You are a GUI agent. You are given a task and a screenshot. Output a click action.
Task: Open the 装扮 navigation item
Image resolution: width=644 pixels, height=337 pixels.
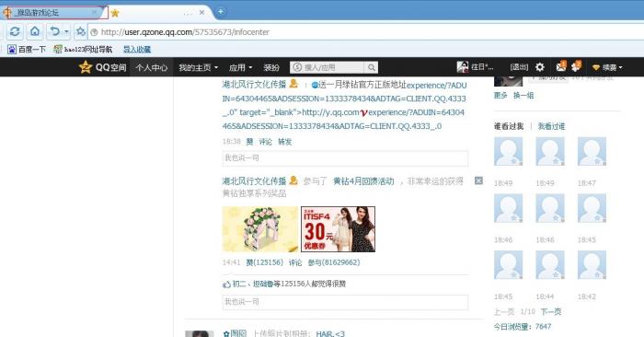271,67
